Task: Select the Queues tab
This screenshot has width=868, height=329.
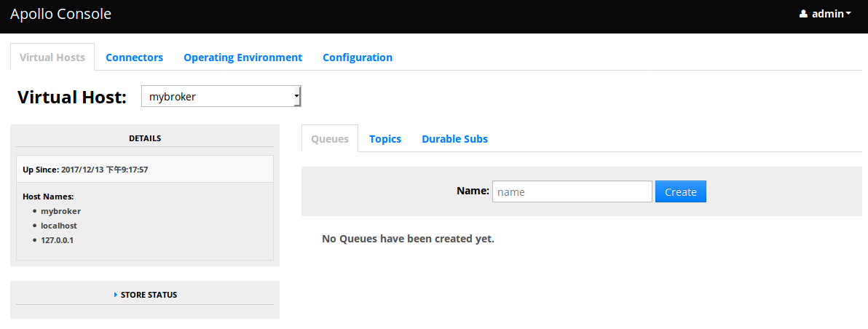Action: click(x=329, y=139)
